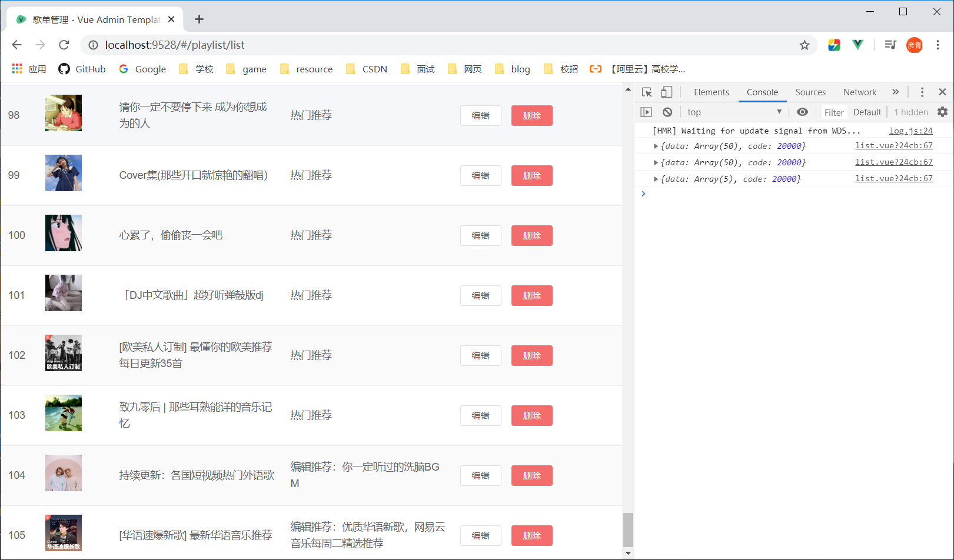The height and width of the screenshot is (560, 954).
Task: Open the more options menu in DevTools
Action: (x=922, y=92)
